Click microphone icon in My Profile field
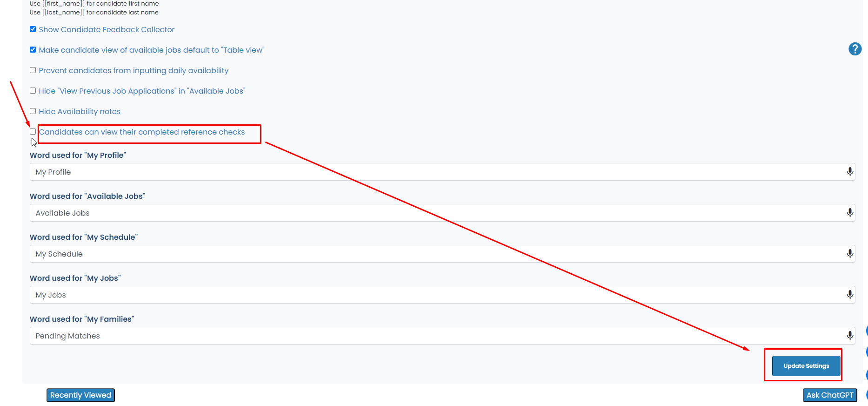868x406 pixels. pos(850,172)
